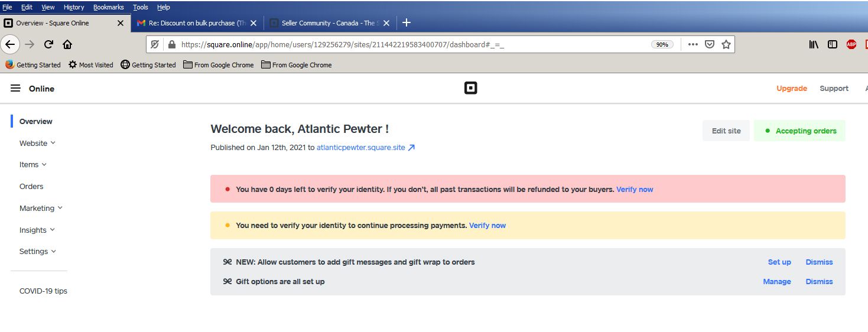Open atlanticpewter.square.site link

pos(361,148)
